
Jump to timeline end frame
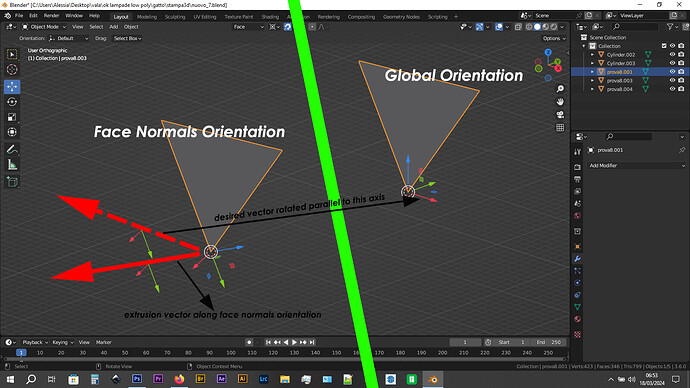[312, 342]
